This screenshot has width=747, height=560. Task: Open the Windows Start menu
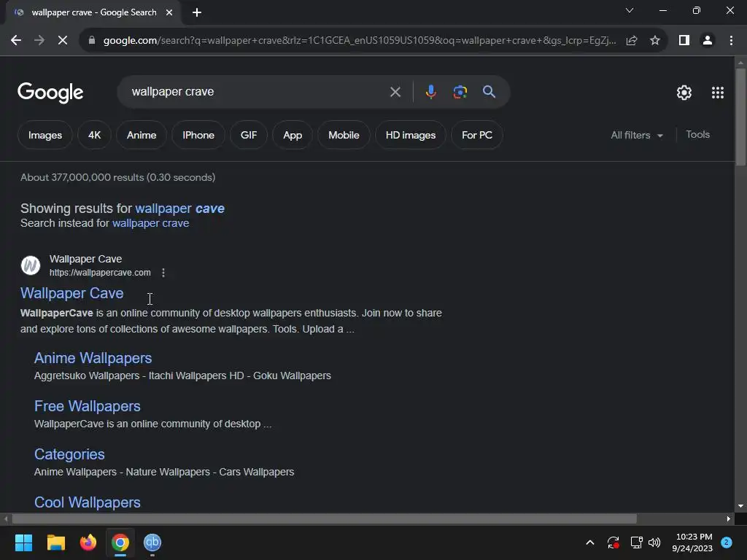[24, 542]
